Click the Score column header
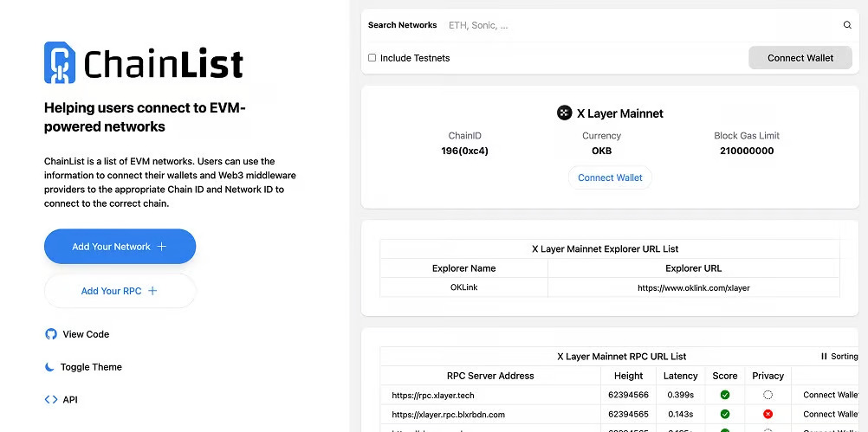868x432 pixels. [724, 376]
